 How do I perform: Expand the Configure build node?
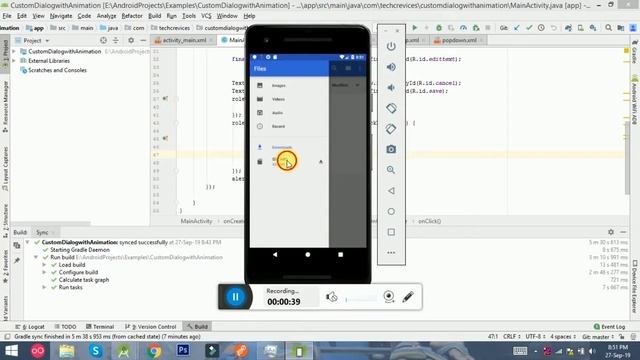tap(44, 272)
